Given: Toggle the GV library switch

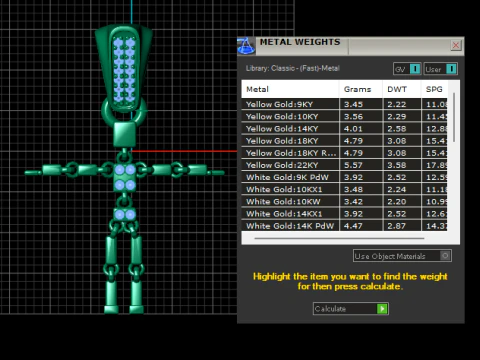Looking at the screenshot, I should tap(407, 69).
